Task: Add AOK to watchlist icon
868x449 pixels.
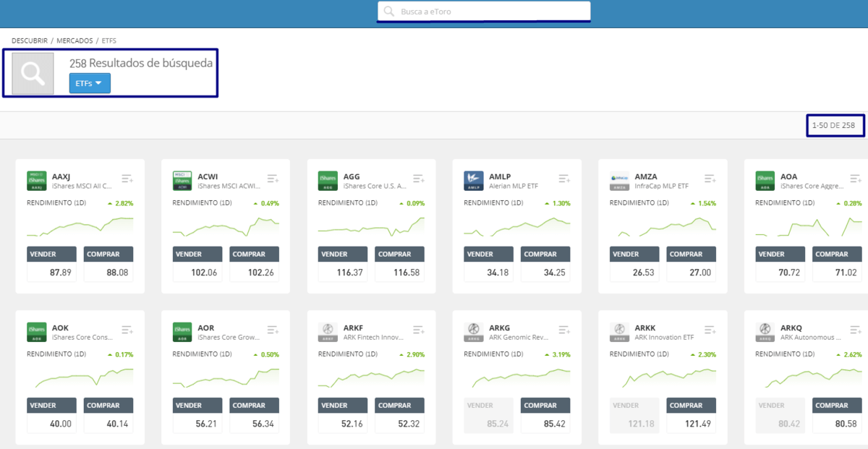Action: click(127, 330)
